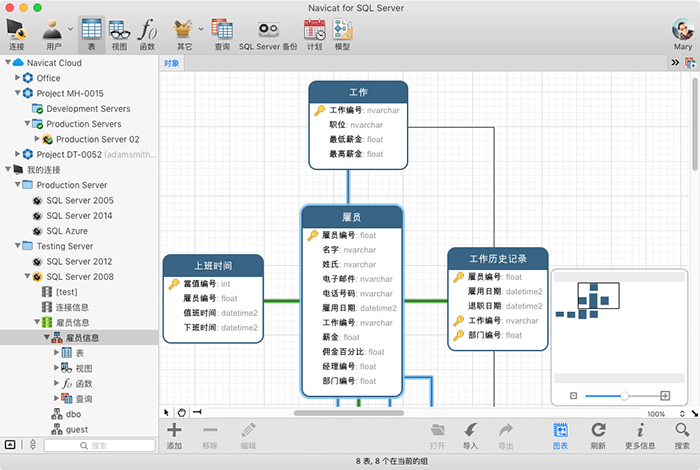
Task: Open the SQL Server 备份 icon
Action: point(268,29)
